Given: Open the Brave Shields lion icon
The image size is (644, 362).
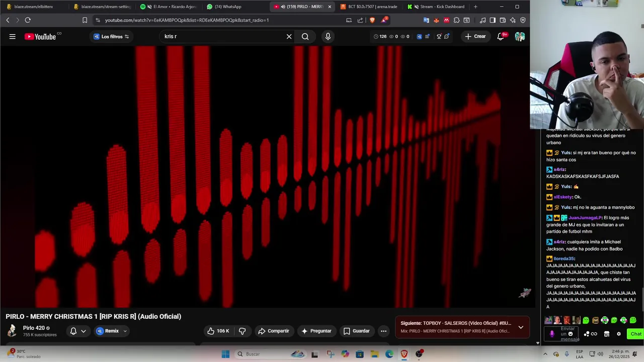Looking at the screenshot, I should coord(372,20).
